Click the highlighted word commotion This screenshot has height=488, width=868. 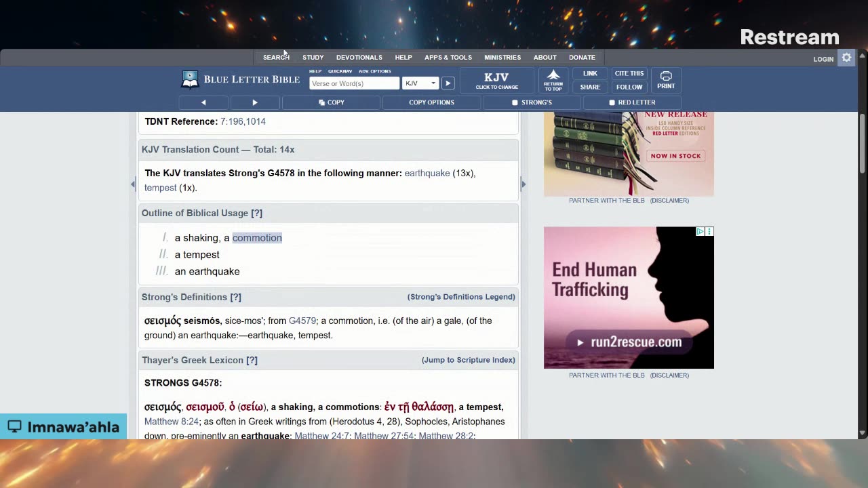[257, 238]
